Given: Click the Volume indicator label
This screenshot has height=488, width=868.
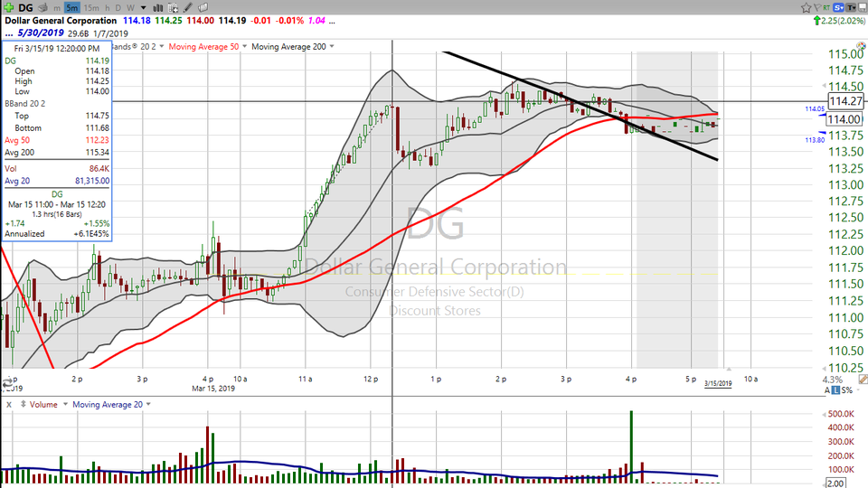Looking at the screenshot, I should click(43, 405).
